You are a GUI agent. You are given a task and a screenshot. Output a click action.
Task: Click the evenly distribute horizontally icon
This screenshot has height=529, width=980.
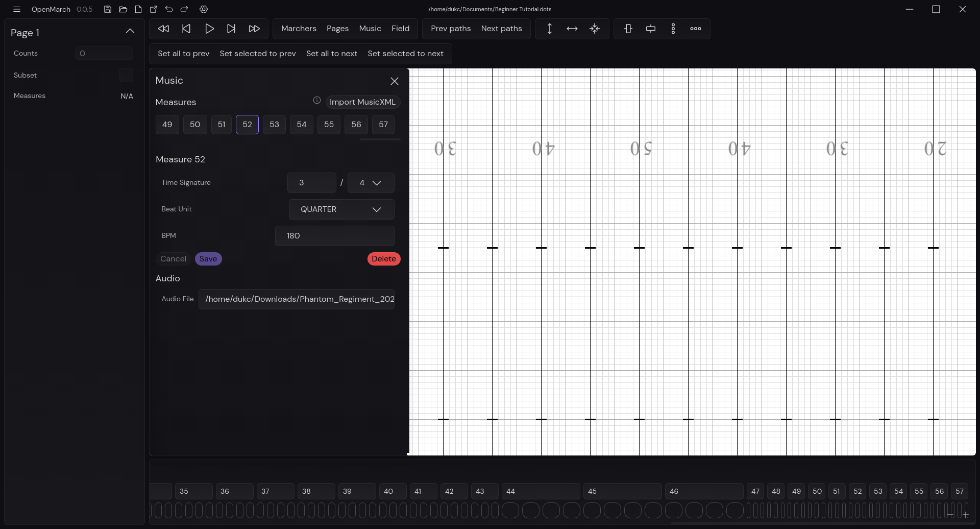pos(696,29)
